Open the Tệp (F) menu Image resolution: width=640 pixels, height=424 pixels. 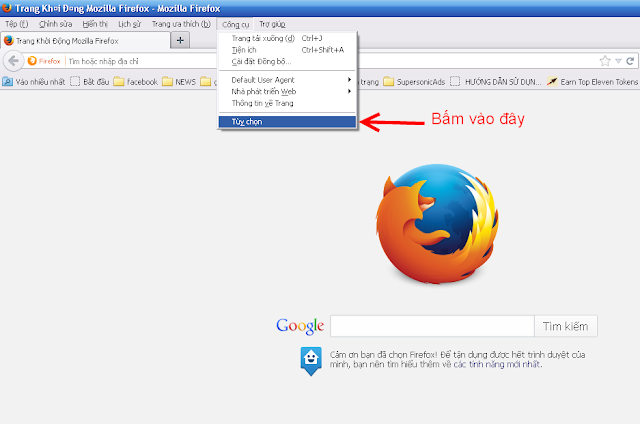click(x=16, y=24)
